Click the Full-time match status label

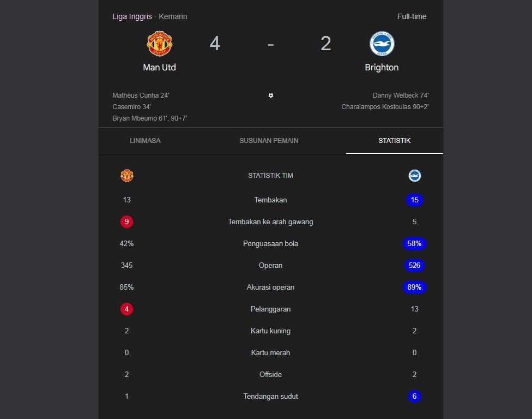[x=412, y=16]
